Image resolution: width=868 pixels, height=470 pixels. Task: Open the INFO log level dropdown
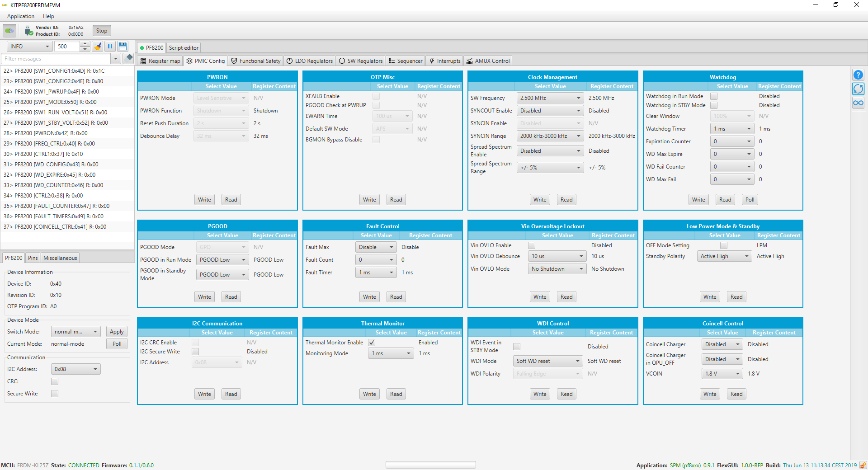click(30, 47)
